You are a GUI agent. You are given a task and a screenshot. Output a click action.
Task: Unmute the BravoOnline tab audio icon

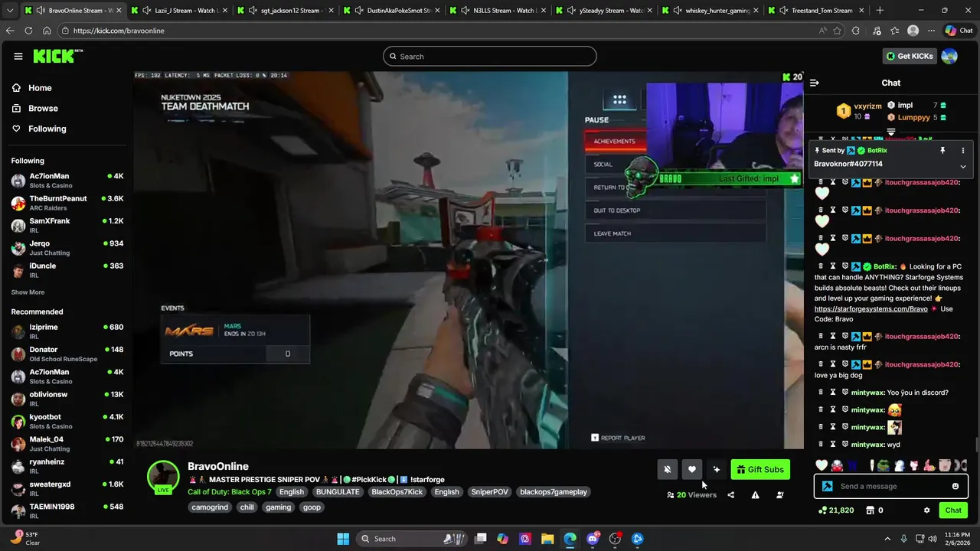(x=40, y=11)
